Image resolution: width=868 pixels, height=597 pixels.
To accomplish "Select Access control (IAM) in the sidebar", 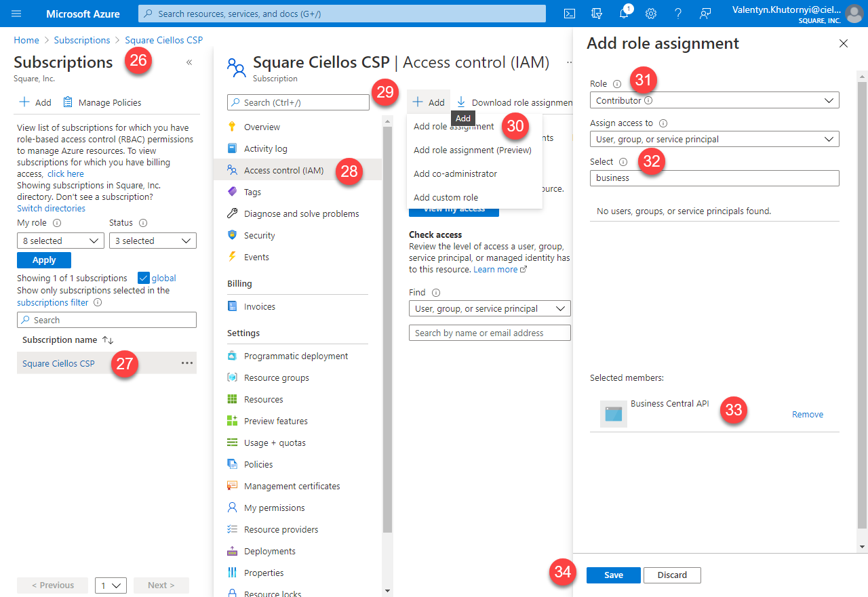I will click(x=298, y=170).
